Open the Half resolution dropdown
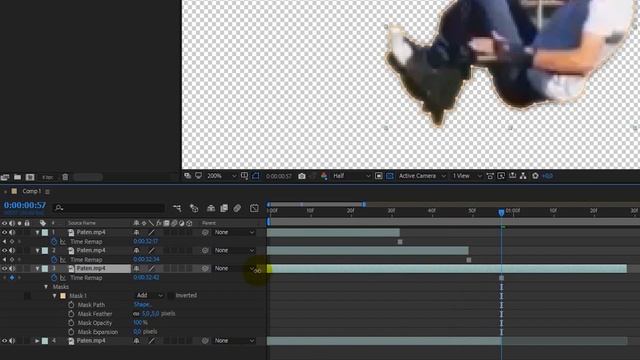 (351, 176)
